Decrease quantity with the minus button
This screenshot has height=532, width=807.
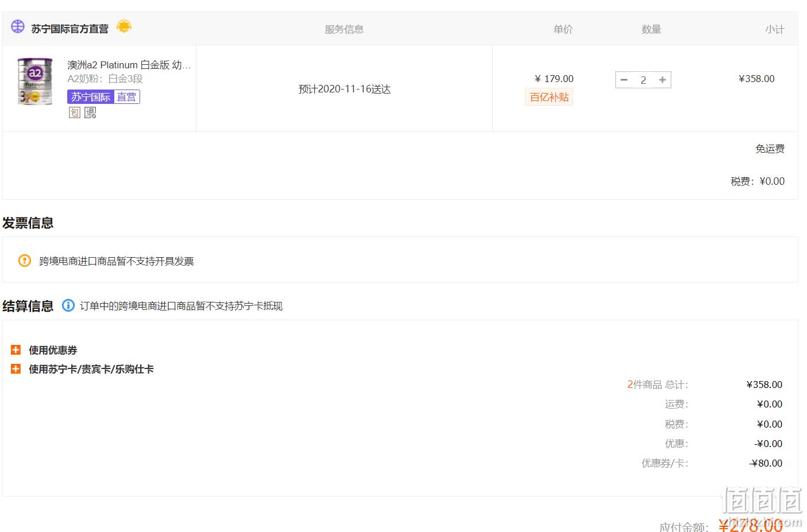[624, 80]
